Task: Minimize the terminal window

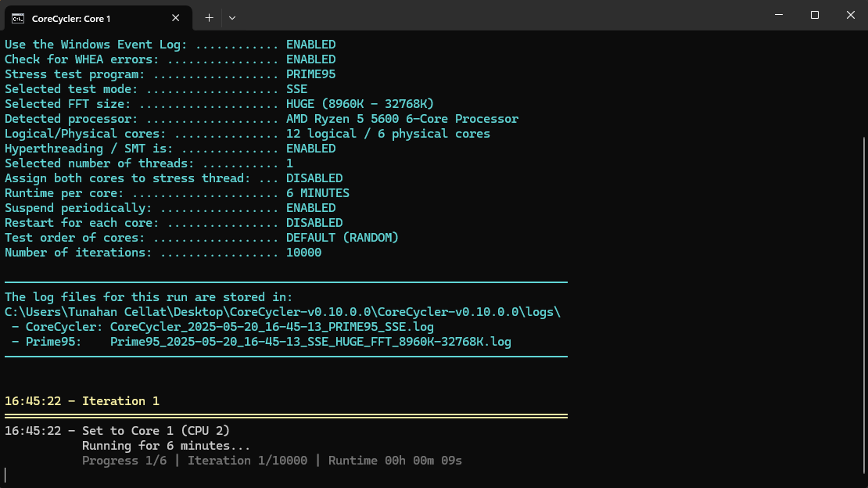Action: pos(779,15)
